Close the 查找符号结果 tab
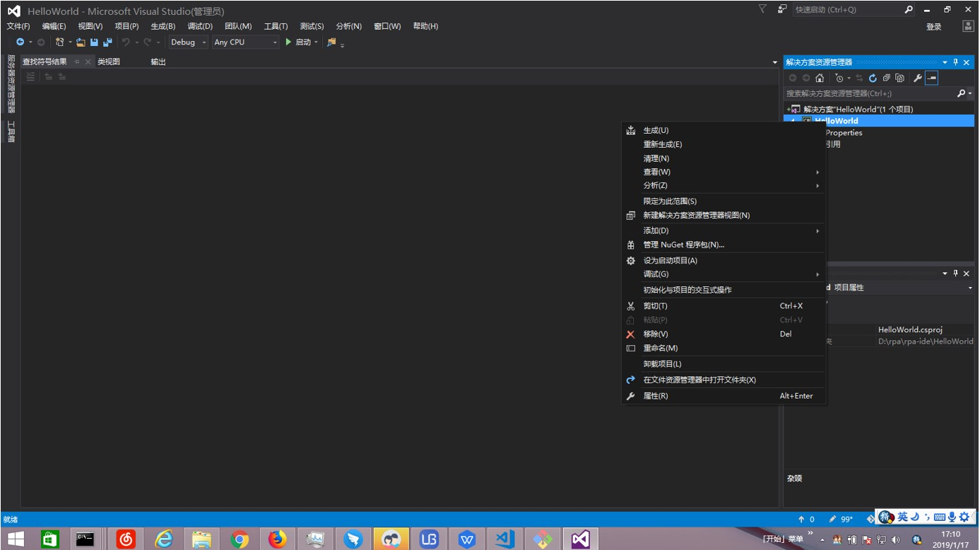 point(88,62)
